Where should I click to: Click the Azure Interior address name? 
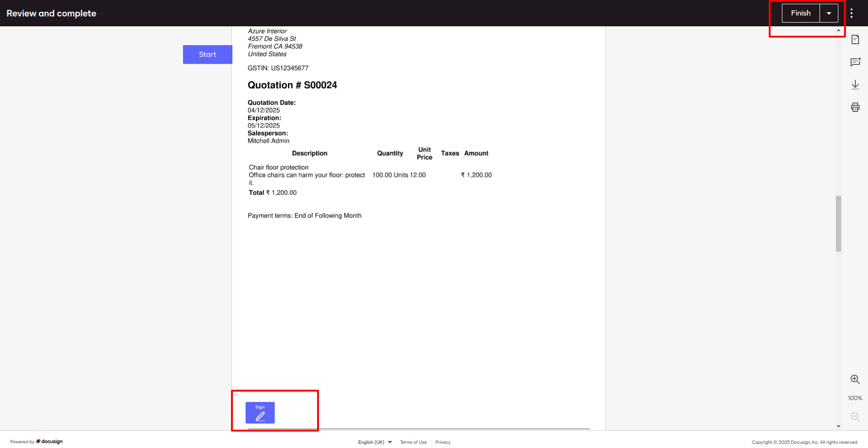267,31
